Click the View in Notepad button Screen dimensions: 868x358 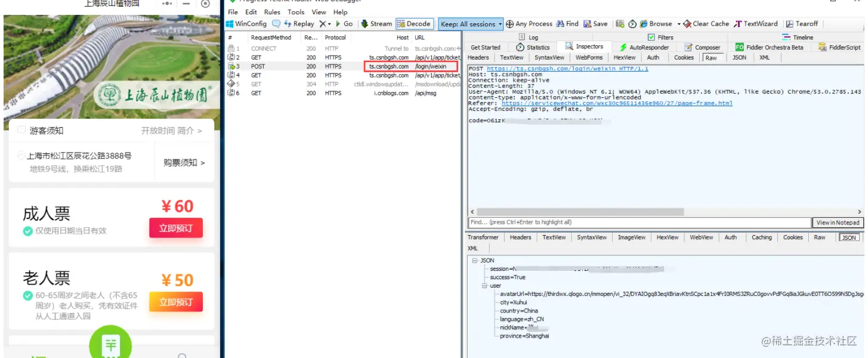[838, 223]
